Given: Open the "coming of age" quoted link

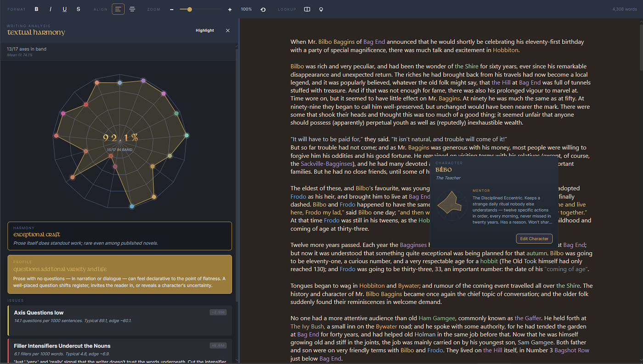Looking at the screenshot, I should [567, 269].
